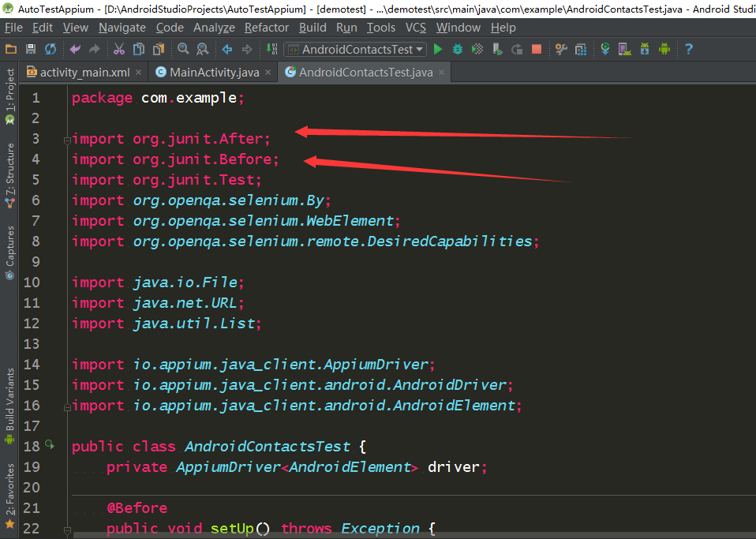The height and width of the screenshot is (539, 756).
Task: Open the Navigate menu
Action: click(122, 28)
